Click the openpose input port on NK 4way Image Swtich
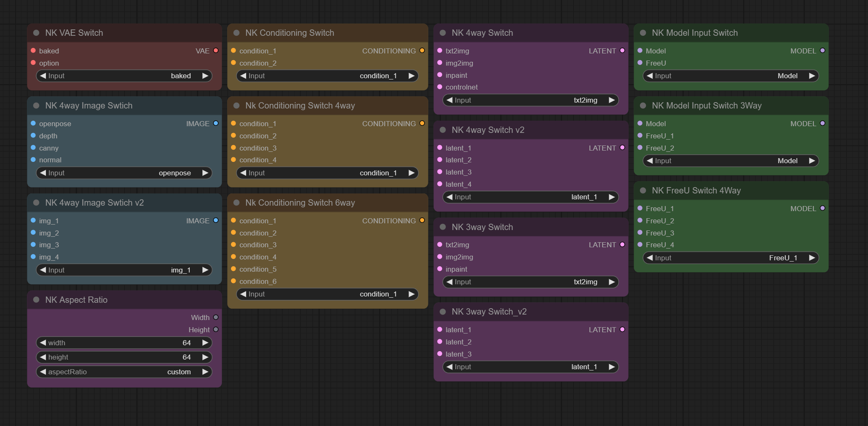 coord(33,124)
